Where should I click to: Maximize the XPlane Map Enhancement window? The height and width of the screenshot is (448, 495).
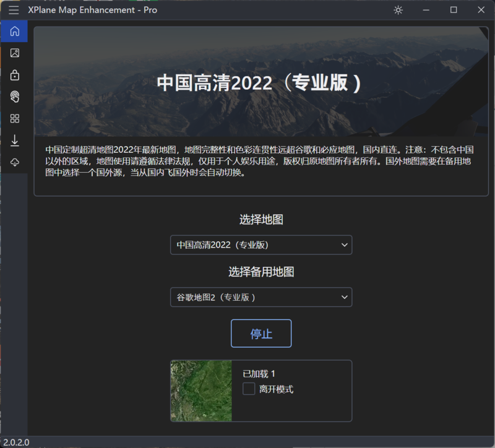(x=454, y=10)
